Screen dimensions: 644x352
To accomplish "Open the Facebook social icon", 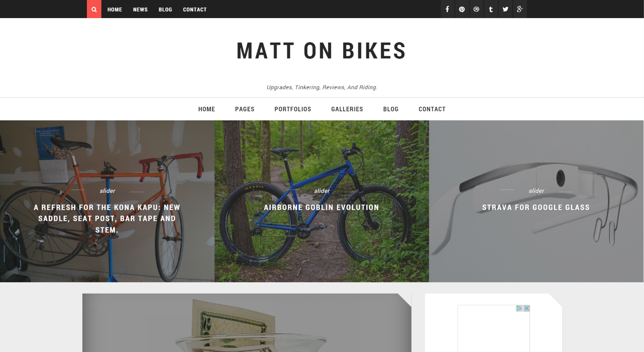I will [447, 9].
